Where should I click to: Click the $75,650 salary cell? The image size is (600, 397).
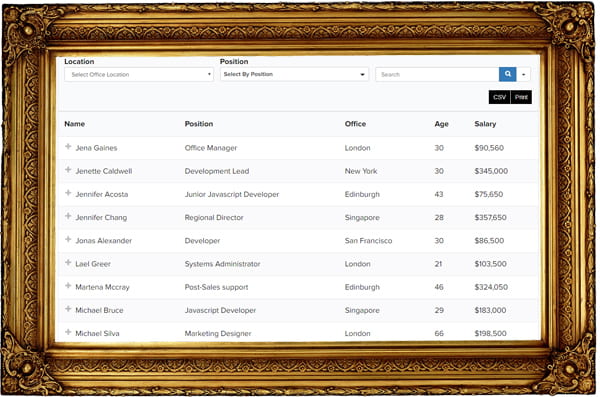click(x=489, y=194)
